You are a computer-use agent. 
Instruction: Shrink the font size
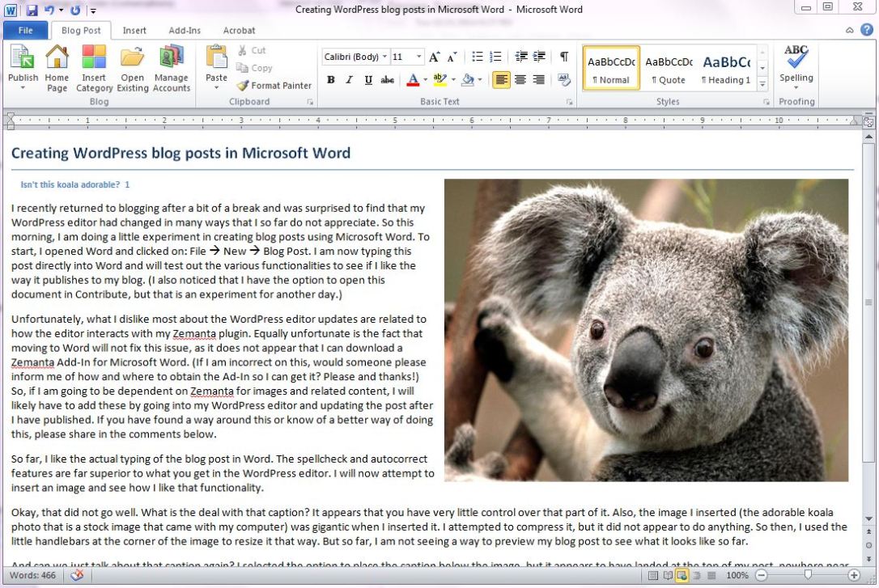point(452,57)
